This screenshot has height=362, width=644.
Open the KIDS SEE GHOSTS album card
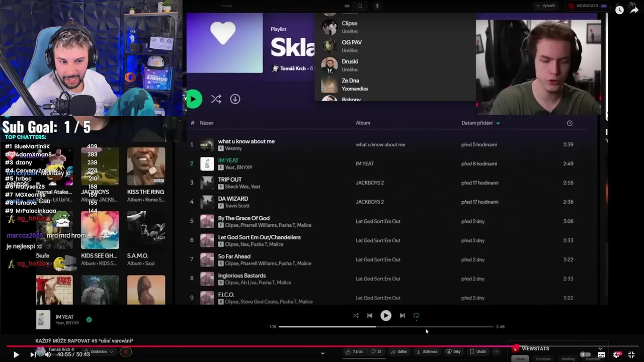100,238
